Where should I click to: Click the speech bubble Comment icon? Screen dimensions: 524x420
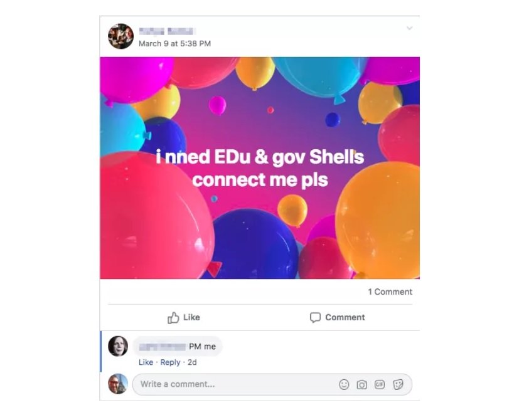click(315, 317)
